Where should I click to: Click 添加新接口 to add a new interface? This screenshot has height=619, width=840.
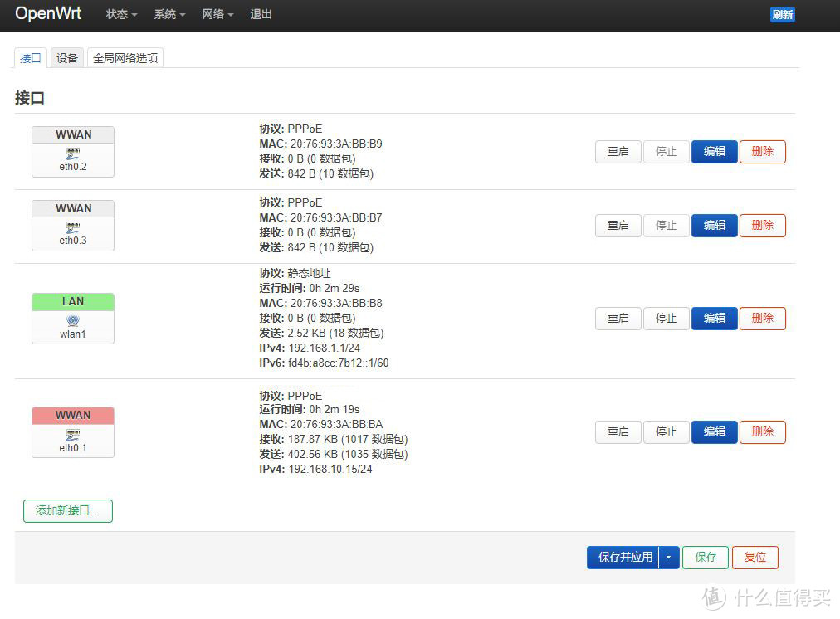[67, 510]
